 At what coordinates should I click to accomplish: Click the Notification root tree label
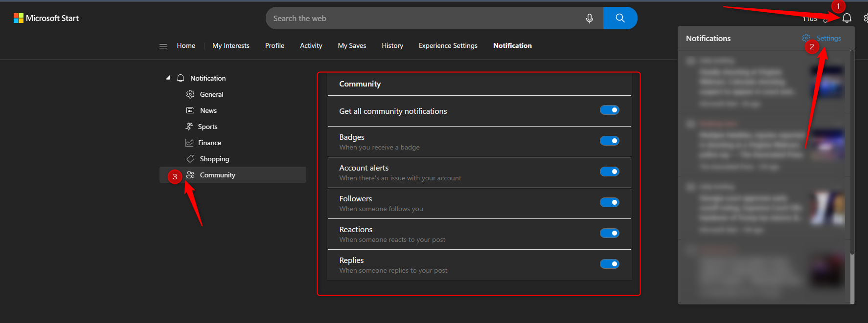[x=208, y=78]
